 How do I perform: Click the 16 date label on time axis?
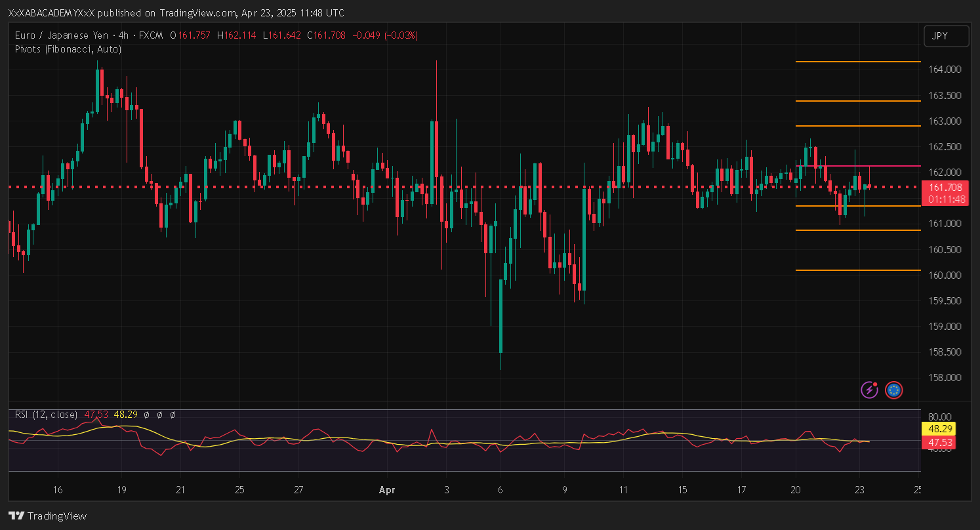pyautogui.click(x=58, y=490)
